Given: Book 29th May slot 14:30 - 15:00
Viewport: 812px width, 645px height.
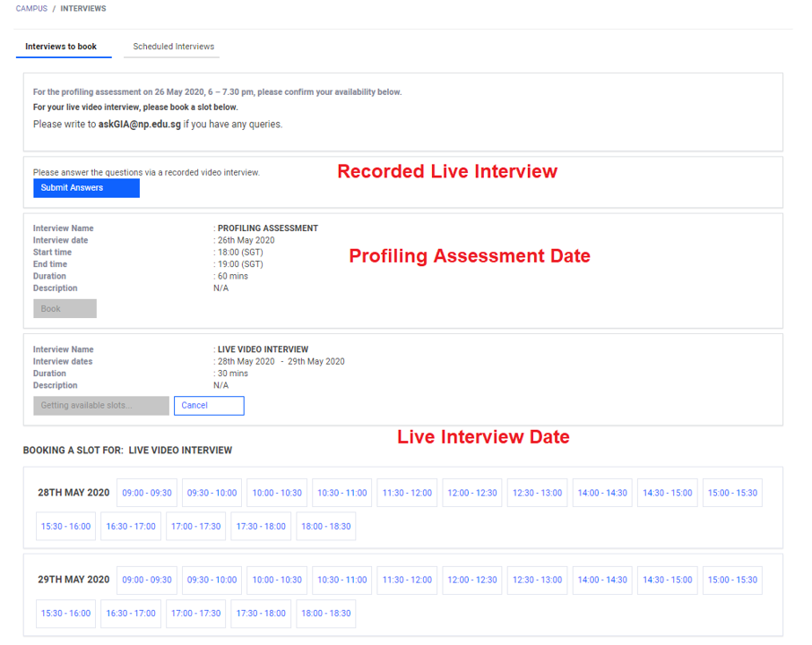Looking at the screenshot, I should coord(668,580).
